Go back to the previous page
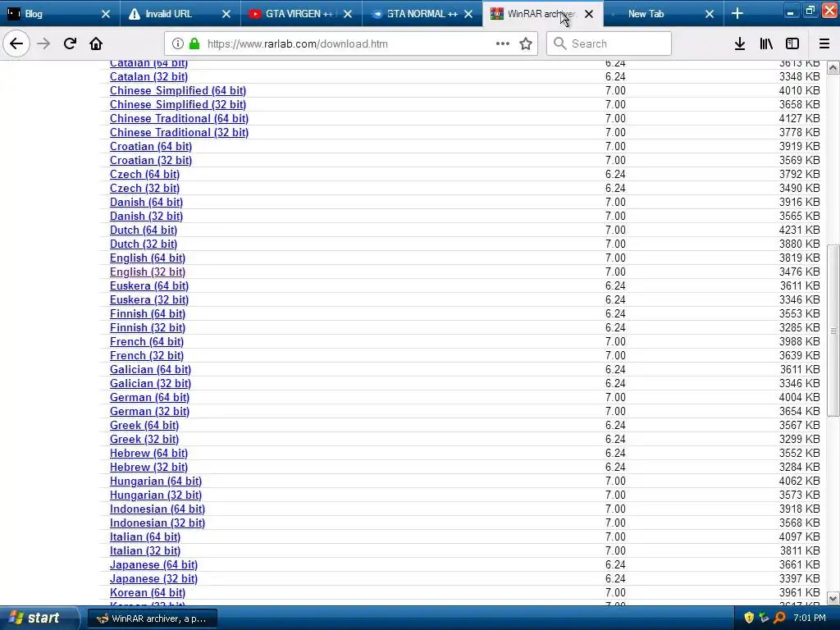Image resolution: width=840 pixels, height=630 pixels. point(16,43)
